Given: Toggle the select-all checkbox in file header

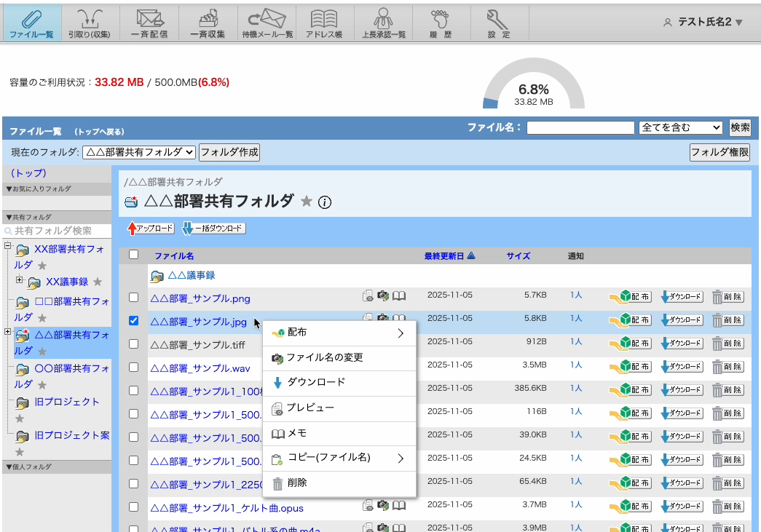Looking at the screenshot, I should tap(133, 255).
